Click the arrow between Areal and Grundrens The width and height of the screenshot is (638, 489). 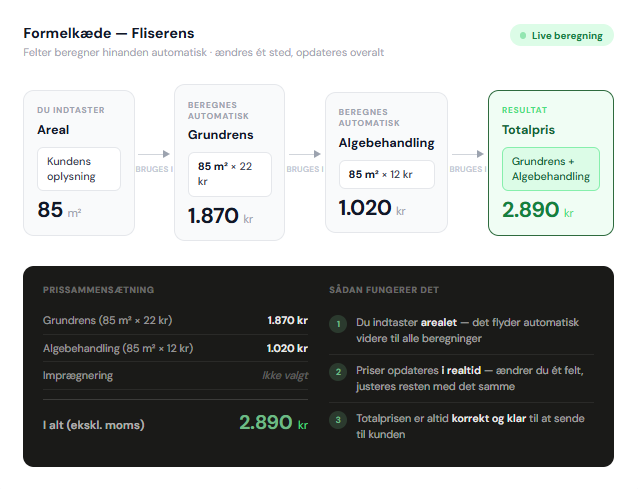tap(154, 155)
